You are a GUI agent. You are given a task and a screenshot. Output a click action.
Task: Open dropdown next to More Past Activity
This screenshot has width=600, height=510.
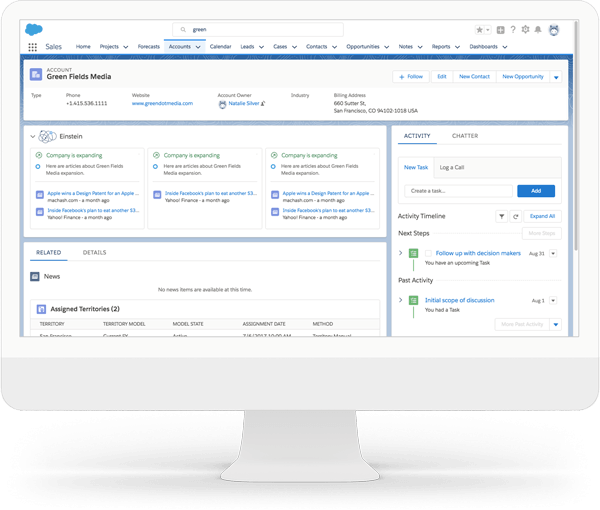(x=556, y=324)
